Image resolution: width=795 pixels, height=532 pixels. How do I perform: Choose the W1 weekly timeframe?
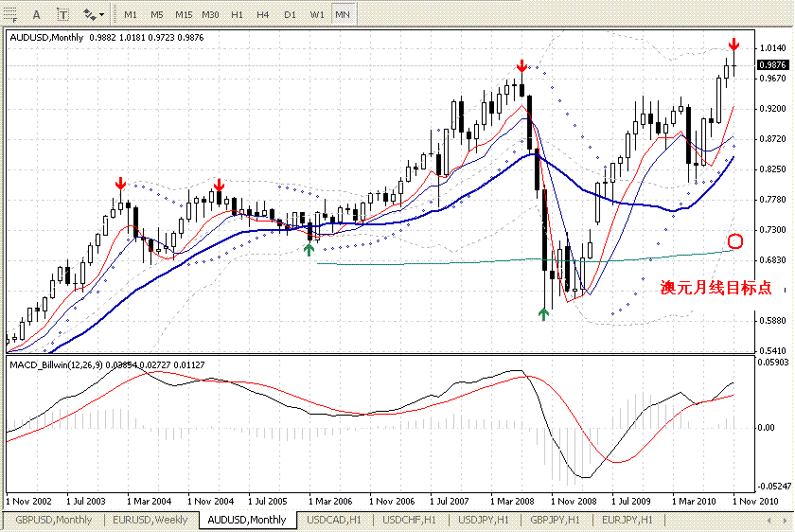tap(317, 15)
